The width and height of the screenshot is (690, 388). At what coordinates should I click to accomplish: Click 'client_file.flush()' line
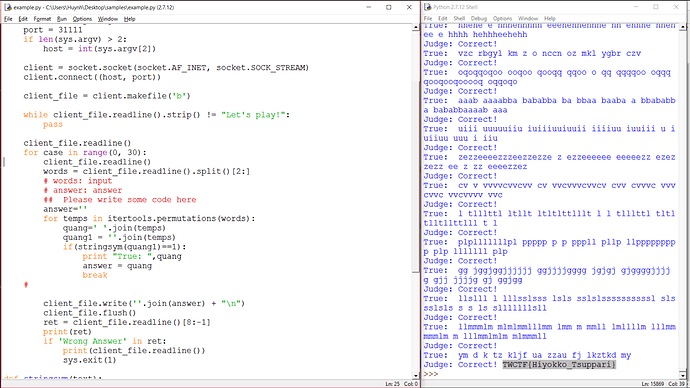tap(89, 313)
